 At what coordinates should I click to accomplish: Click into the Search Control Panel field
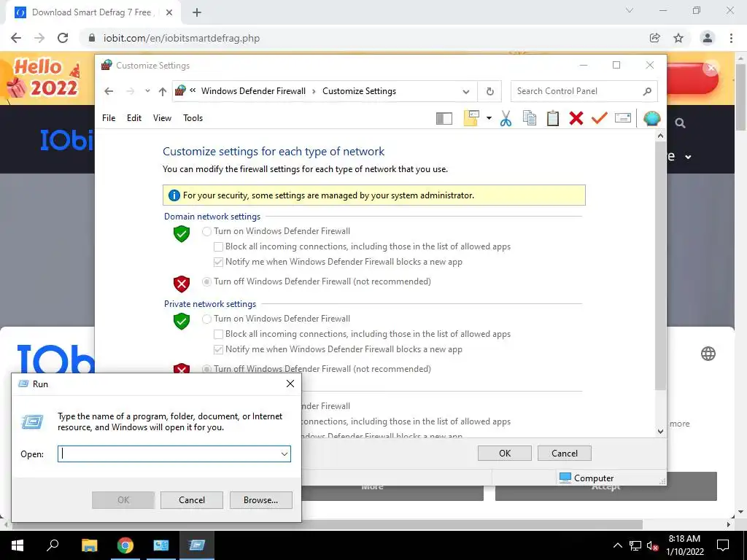584,91
